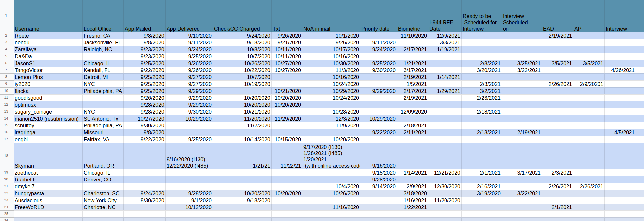Select the FreeWoRLD username cell

tap(48, 207)
